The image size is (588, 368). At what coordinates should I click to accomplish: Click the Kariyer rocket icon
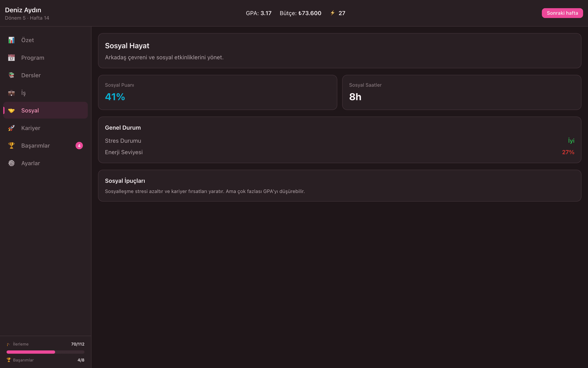pos(11,128)
